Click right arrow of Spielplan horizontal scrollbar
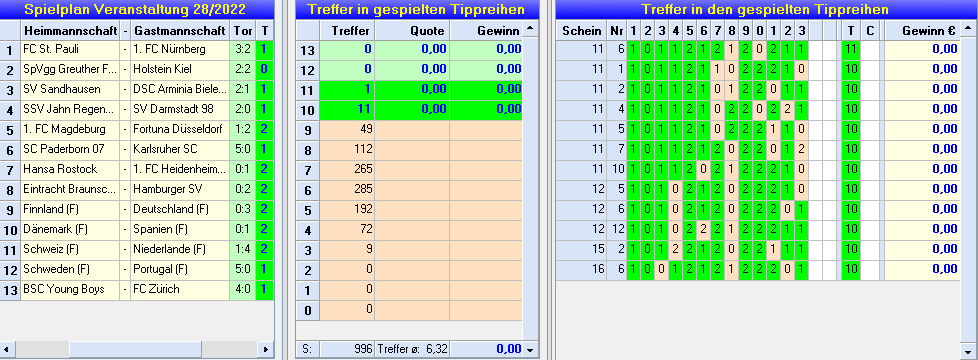 coord(266,349)
